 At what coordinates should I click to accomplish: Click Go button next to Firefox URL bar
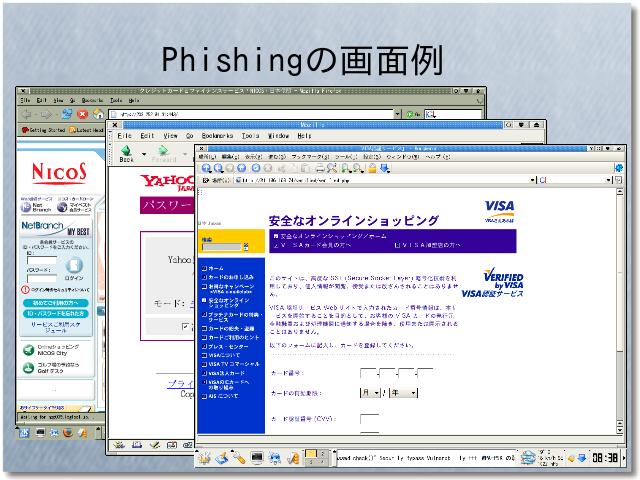click(413, 114)
